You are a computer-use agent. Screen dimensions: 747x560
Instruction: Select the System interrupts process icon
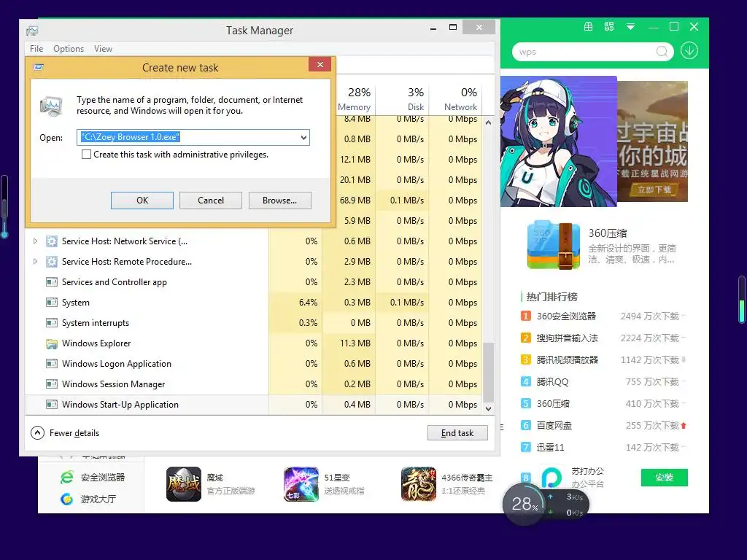pos(52,323)
